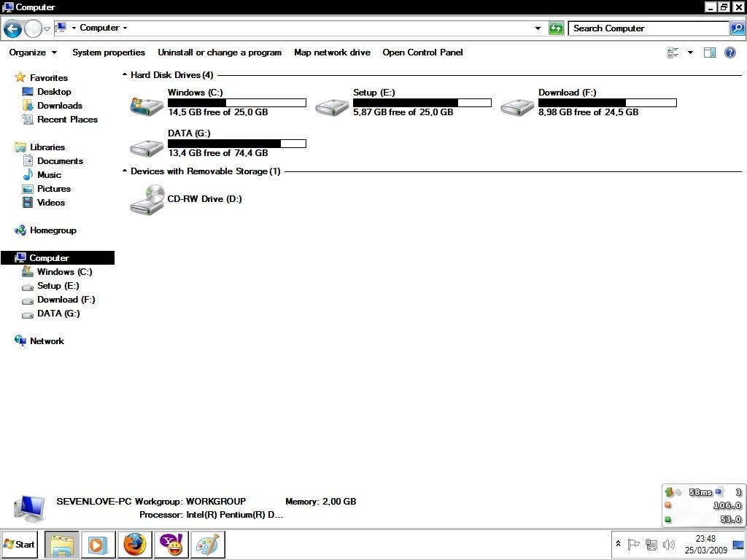Click the Back navigation arrow button

[12, 28]
